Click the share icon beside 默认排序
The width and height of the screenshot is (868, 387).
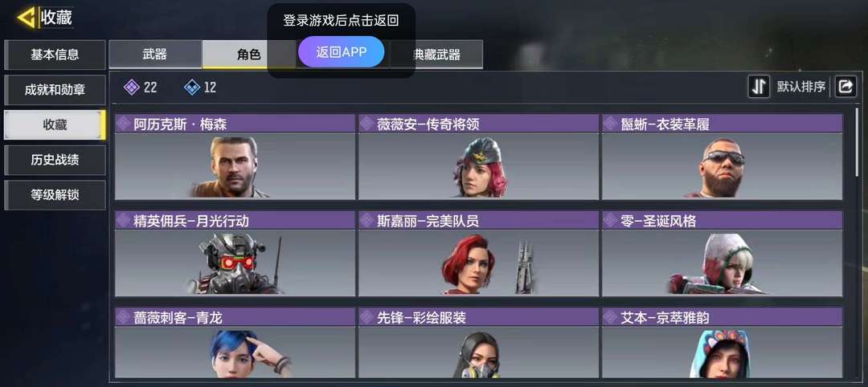pyautogui.click(x=845, y=87)
